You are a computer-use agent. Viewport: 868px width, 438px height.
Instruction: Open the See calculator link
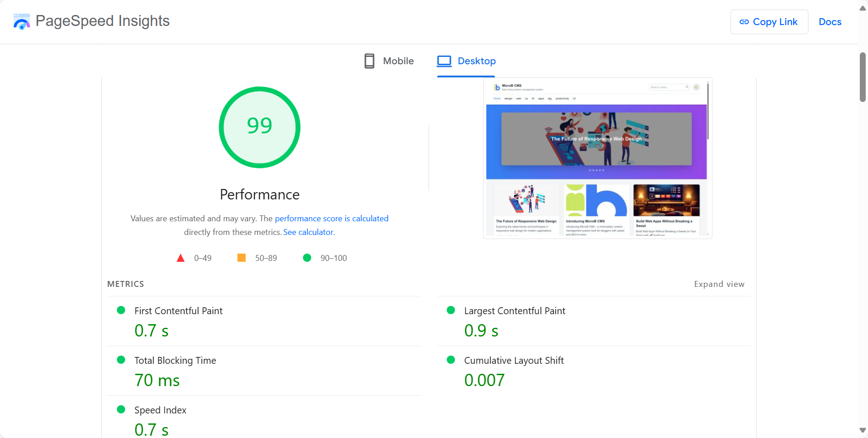tap(308, 232)
